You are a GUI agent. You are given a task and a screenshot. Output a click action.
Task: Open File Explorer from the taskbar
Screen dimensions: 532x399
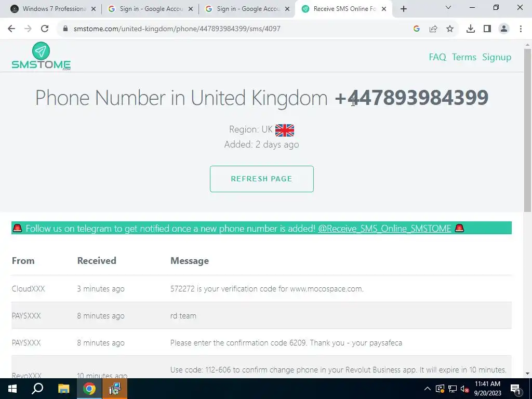point(63,389)
